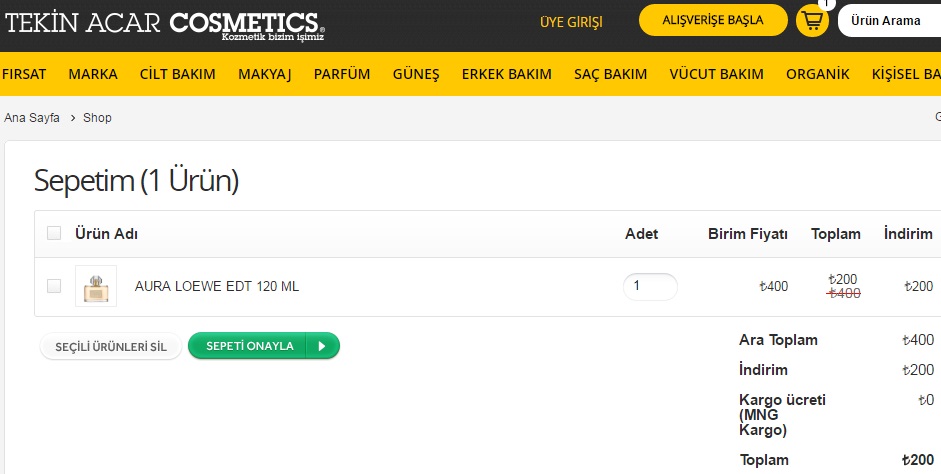Image resolution: width=941 pixels, height=474 pixels.
Task: Click the Ürün Arama search field
Action: (889, 21)
